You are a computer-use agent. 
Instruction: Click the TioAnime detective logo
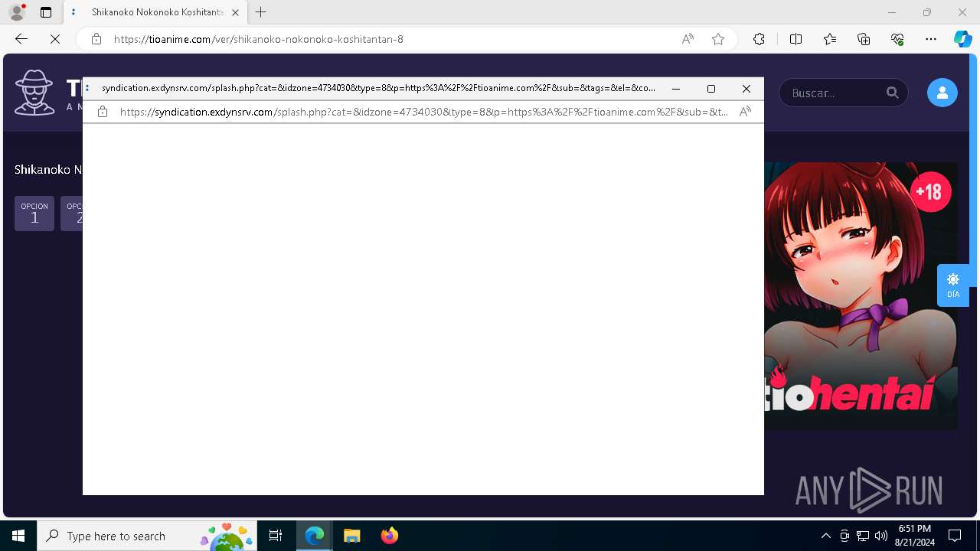click(34, 93)
